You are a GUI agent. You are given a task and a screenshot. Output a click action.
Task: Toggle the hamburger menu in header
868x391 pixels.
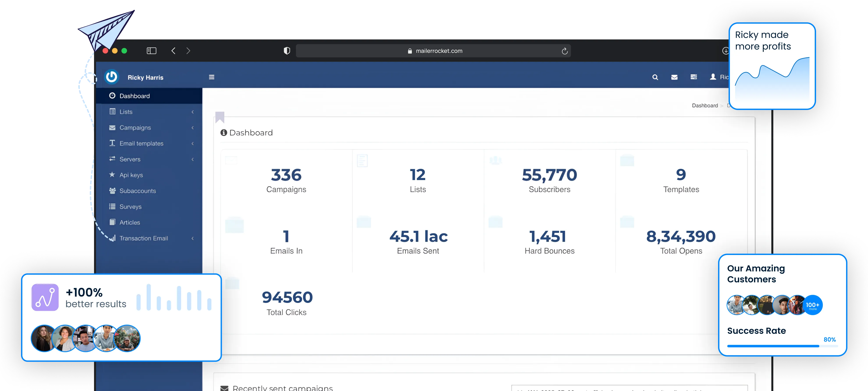point(212,77)
